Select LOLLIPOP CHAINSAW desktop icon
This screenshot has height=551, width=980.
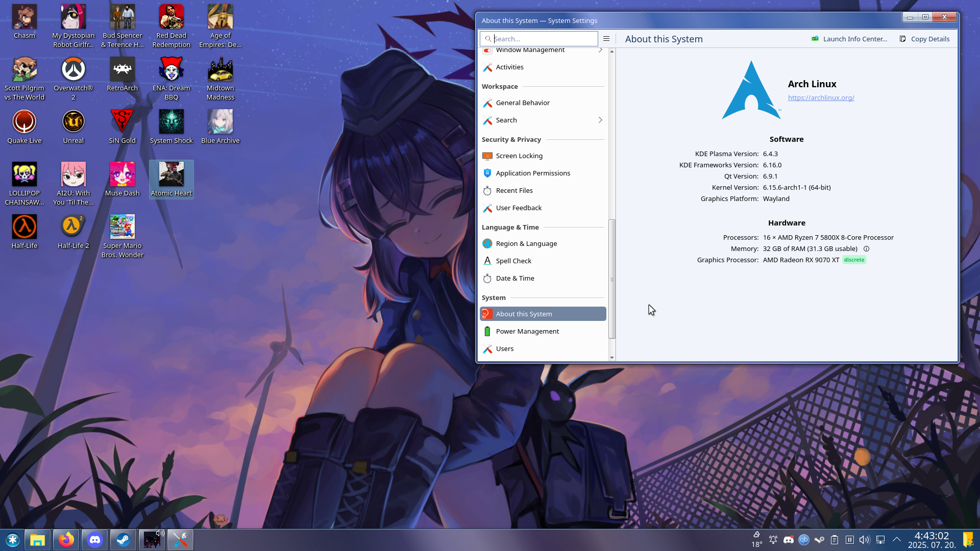pyautogui.click(x=24, y=184)
